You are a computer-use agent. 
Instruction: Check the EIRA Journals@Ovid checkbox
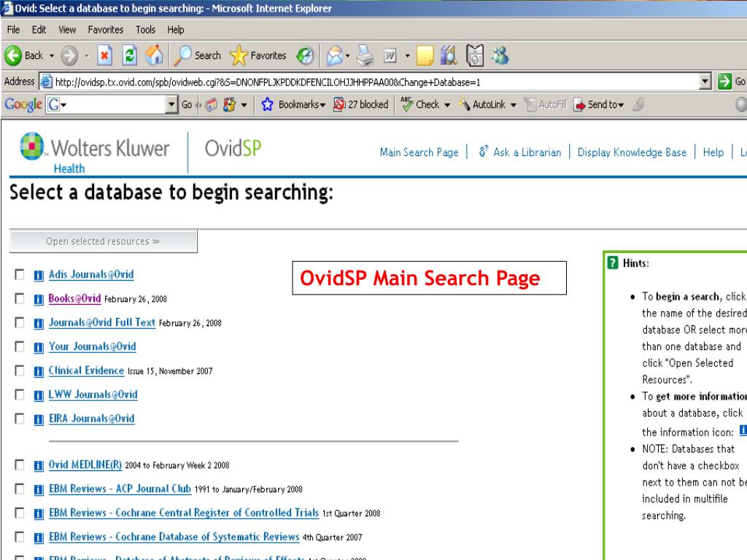pyautogui.click(x=20, y=419)
